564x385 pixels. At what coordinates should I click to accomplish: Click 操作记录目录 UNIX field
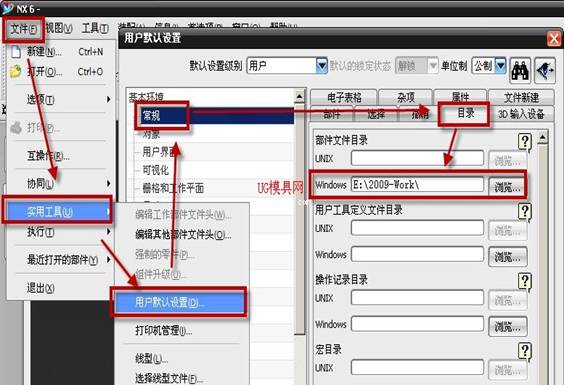coord(417,298)
